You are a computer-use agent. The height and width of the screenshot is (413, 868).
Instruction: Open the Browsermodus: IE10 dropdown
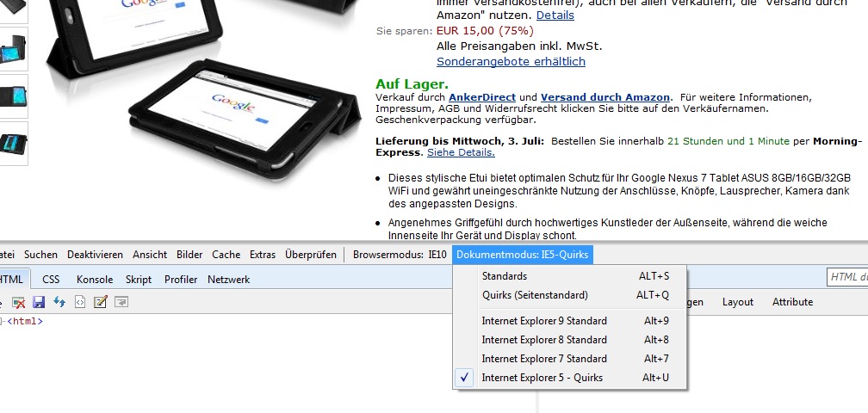pyautogui.click(x=400, y=255)
